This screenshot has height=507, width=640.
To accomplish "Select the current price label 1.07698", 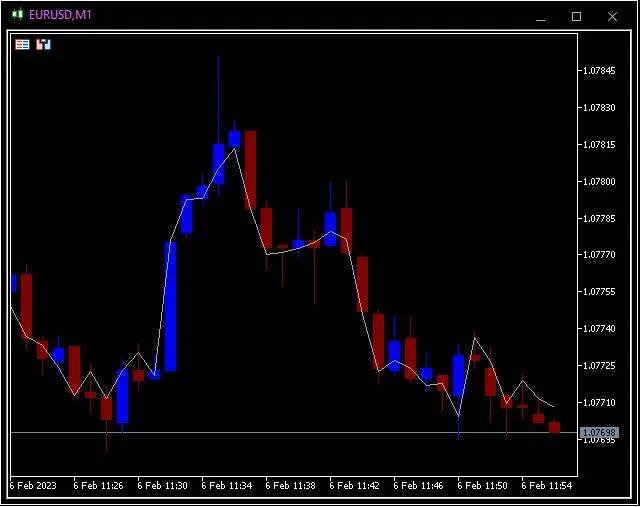I will 598,432.
